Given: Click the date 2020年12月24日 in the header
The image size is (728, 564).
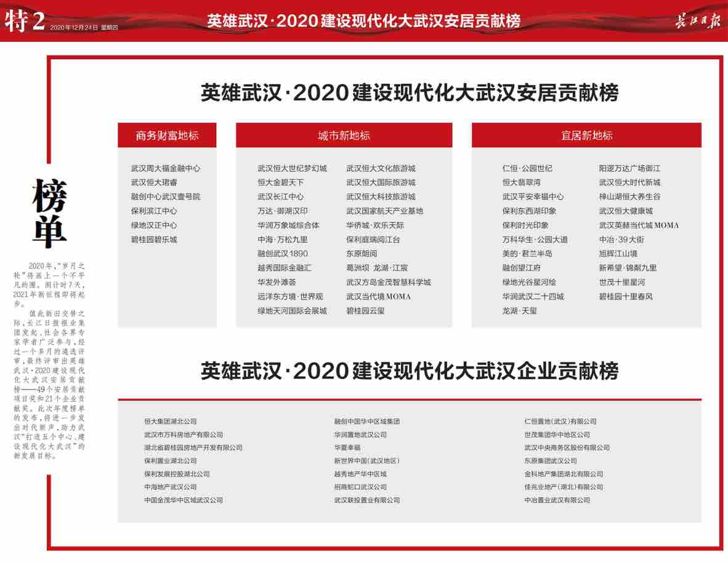Looking at the screenshot, I should [73, 28].
